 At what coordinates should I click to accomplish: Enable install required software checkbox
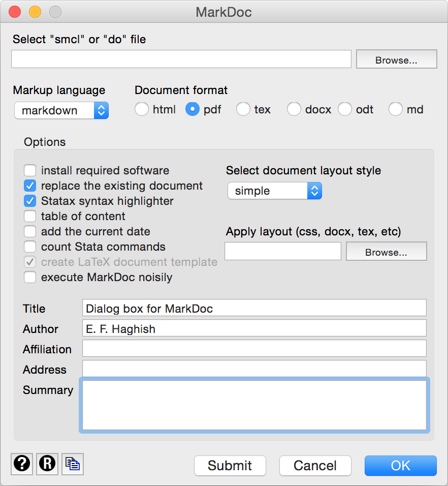tap(30, 170)
